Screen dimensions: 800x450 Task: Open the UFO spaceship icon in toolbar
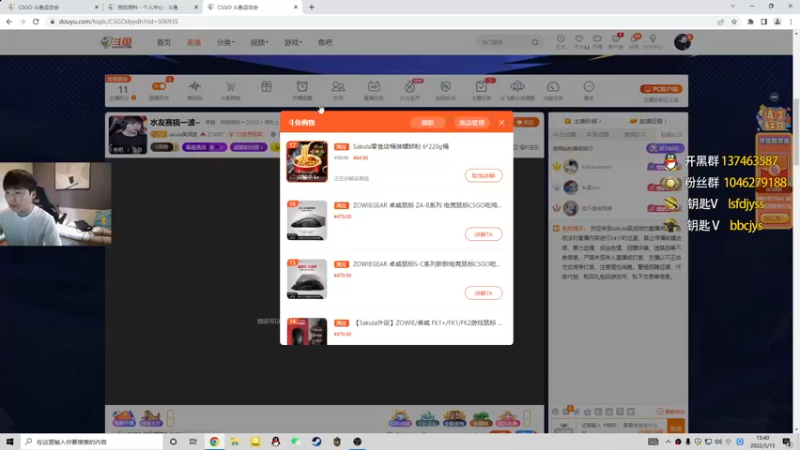[x=517, y=86]
